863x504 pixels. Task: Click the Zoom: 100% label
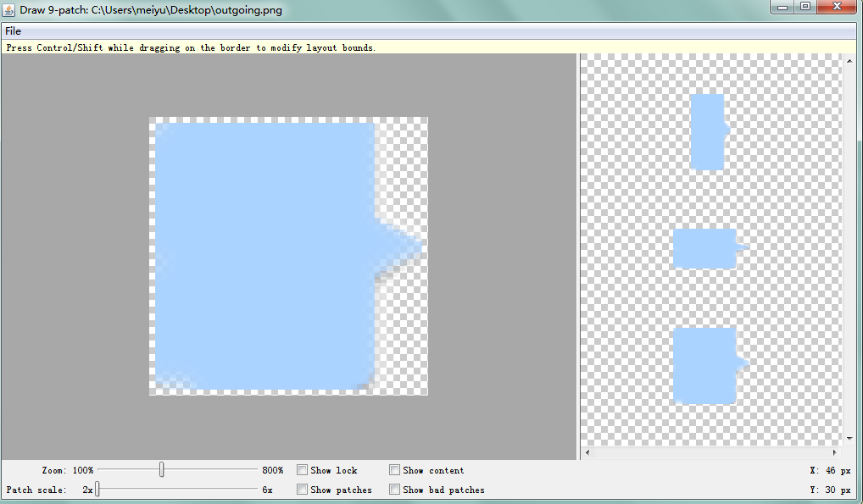(x=68, y=470)
